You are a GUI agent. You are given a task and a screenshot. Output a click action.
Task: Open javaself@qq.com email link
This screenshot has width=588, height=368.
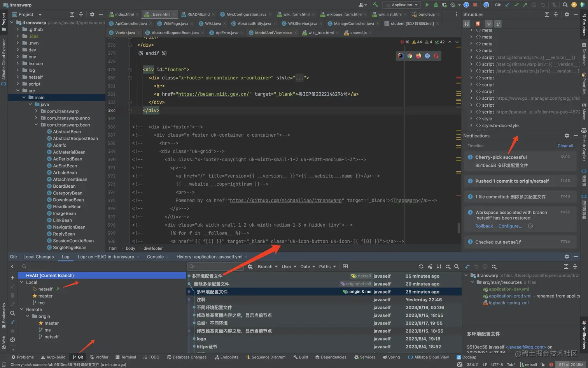526,347
